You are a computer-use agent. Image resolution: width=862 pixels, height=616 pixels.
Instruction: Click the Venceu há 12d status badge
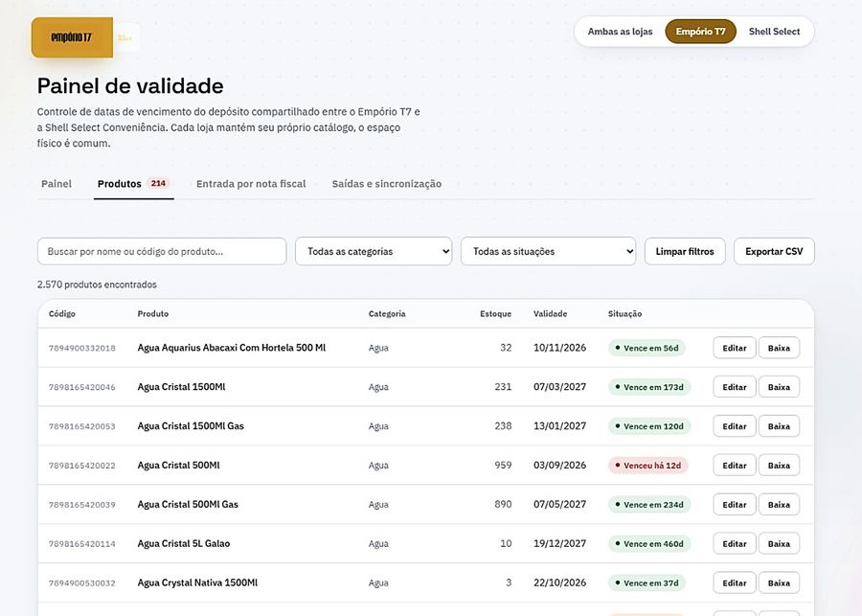tap(647, 466)
